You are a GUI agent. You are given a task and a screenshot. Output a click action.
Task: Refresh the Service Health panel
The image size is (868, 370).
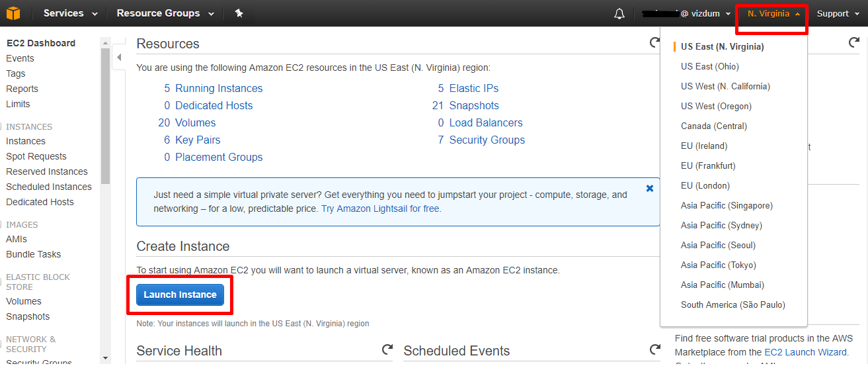pyautogui.click(x=387, y=349)
